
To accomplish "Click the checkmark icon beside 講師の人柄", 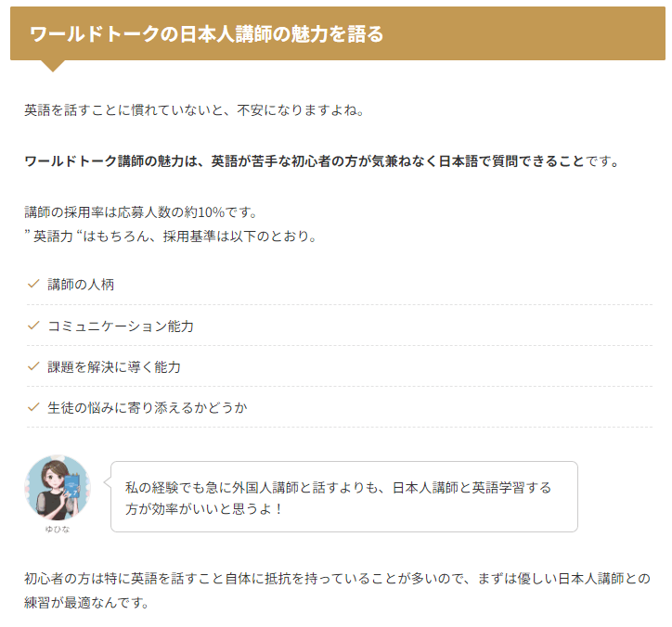I will pyautogui.click(x=33, y=284).
